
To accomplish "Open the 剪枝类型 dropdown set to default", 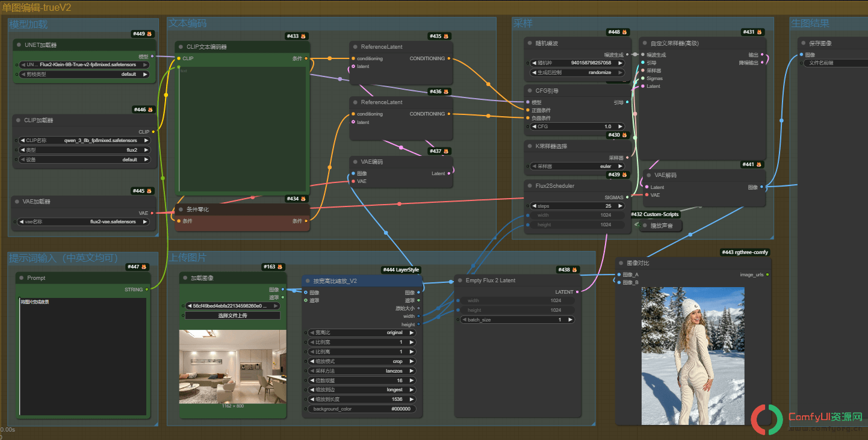I will [x=84, y=75].
